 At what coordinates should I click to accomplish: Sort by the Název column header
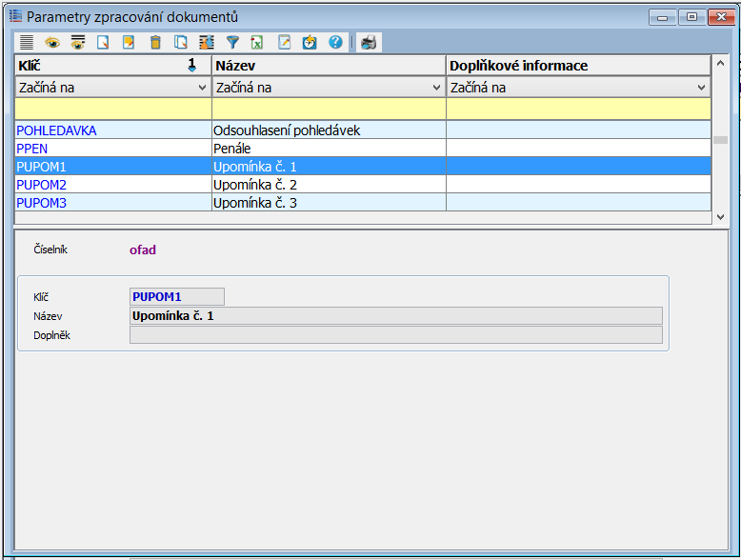328,66
